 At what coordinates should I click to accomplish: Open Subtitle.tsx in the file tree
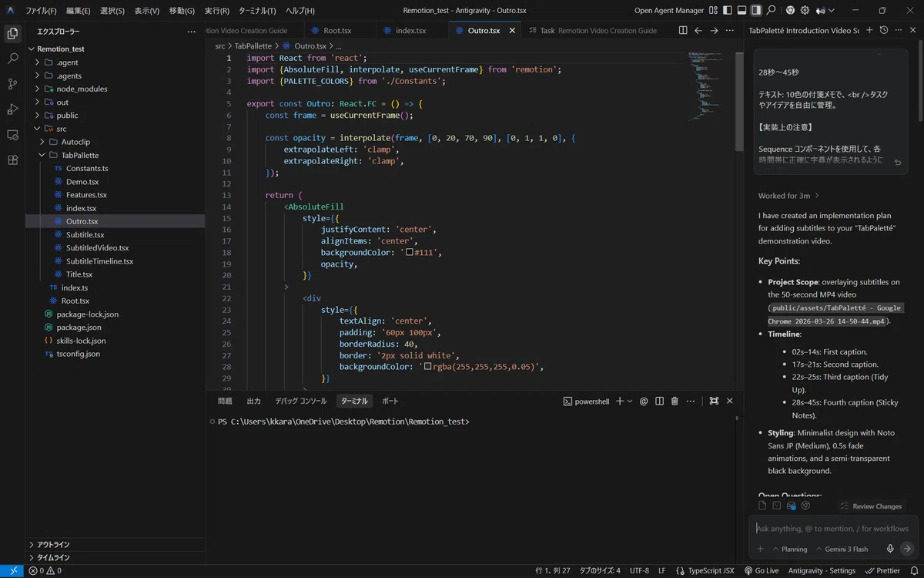(85, 234)
